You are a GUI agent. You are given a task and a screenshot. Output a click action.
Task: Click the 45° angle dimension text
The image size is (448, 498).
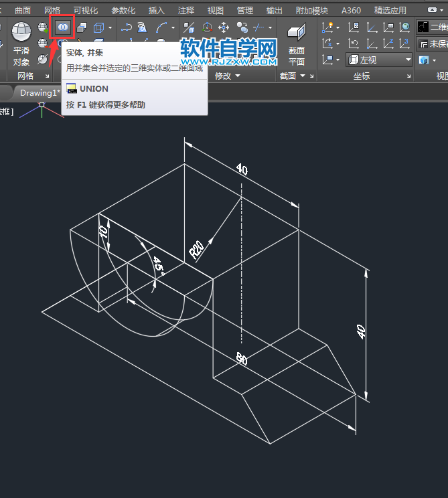(x=159, y=266)
